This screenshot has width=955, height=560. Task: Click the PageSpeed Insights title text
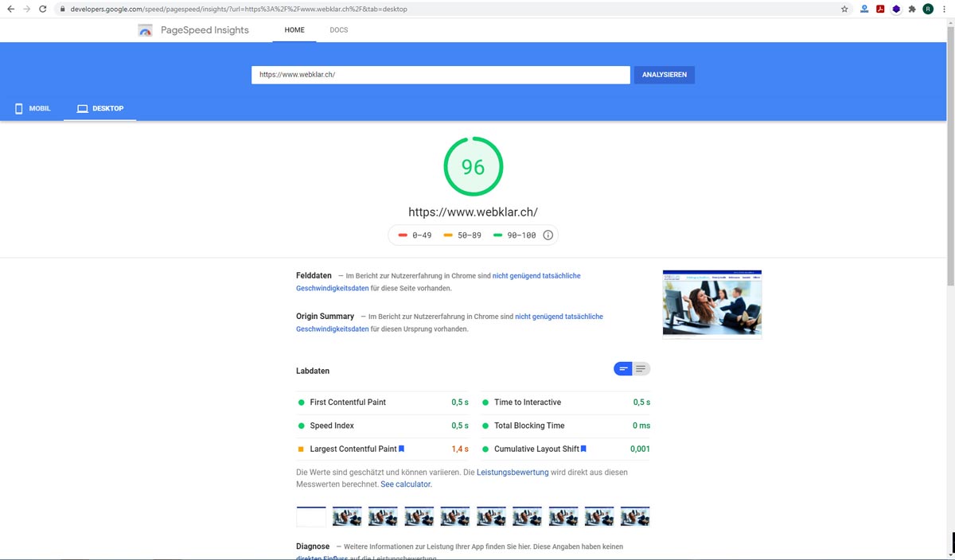click(x=204, y=30)
